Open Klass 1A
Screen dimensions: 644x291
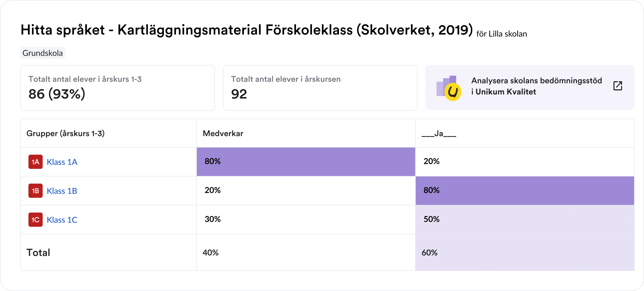coord(62,162)
